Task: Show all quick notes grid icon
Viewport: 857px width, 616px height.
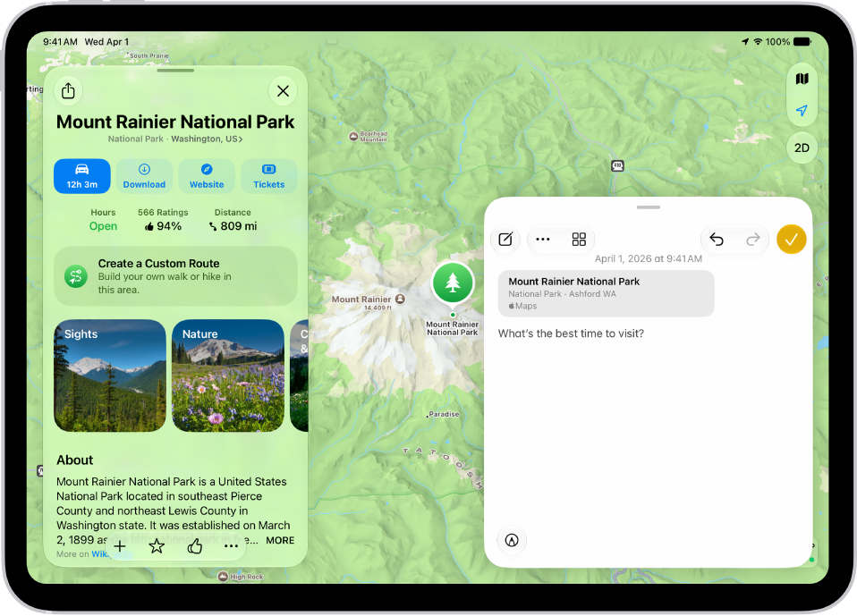Action: pyautogui.click(x=579, y=240)
